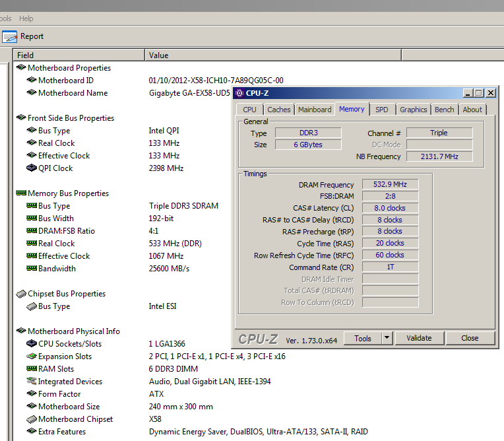The width and height of the screenshot is (504, 441).
Task: Click the Close button in CPU-Z
Action: click(470, 338)
